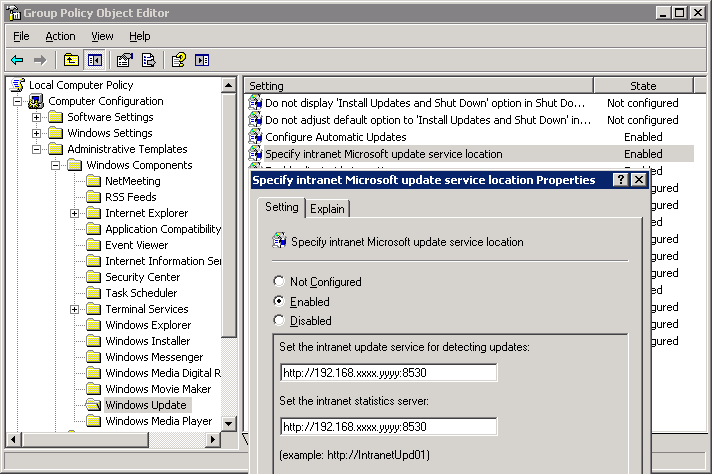
Task: Switch to the Explain tab
Action: 327,209
